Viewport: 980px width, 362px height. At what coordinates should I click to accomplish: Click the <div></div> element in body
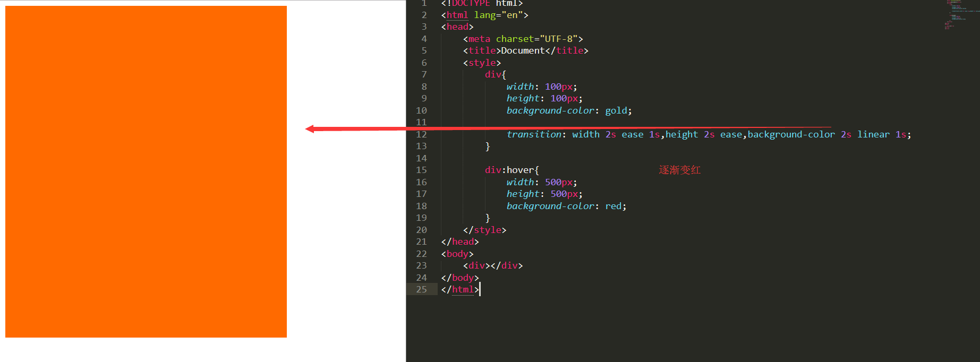click(493, 265)
